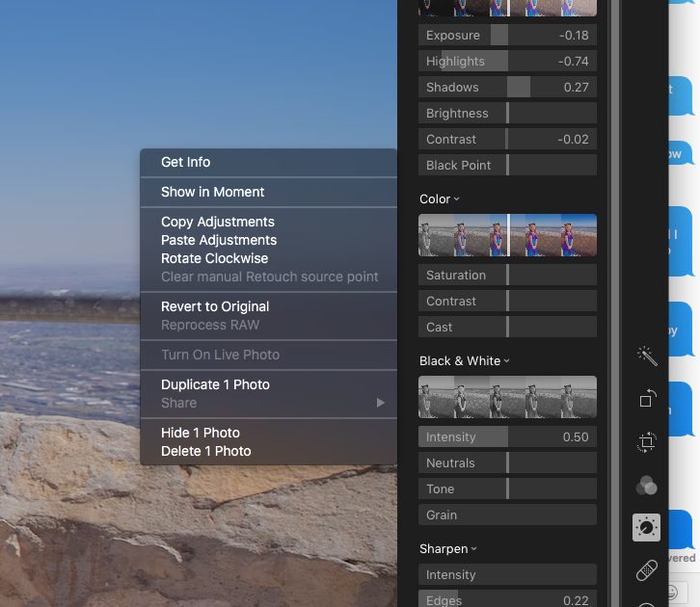Click the Light preview thumbnail strip
This screenshot has width=700, height=607.
click(x=507, y=8)
